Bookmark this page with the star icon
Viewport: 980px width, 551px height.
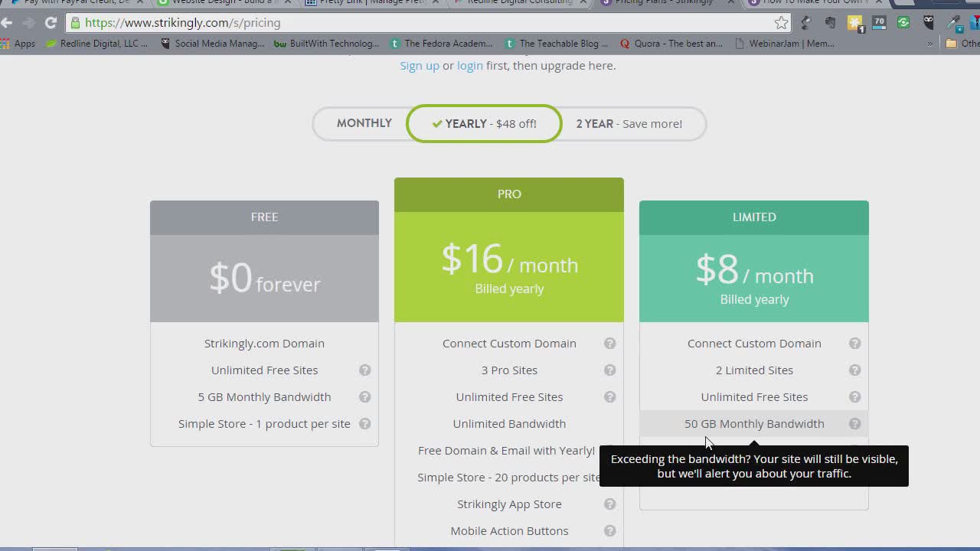click(781, 23)
